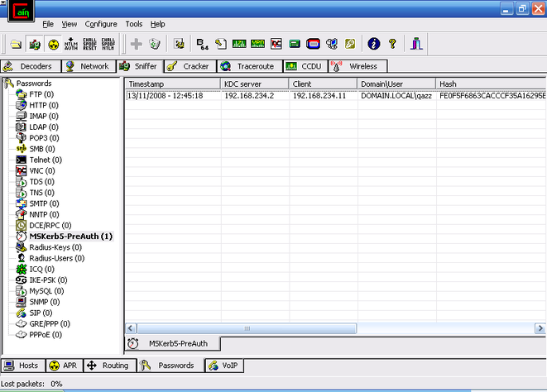Toggle the Start/Stop Sniffer toolbar icon
The height and width of the screenshot is (392, 547).
point(35,45)
